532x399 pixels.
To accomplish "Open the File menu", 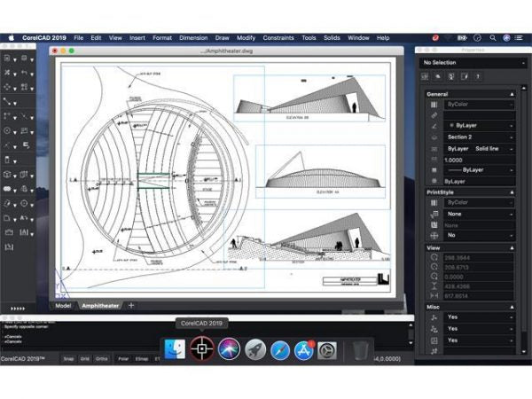I will pyautogui.click(x=78, y=38).
